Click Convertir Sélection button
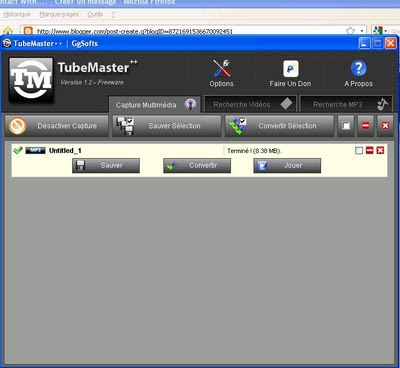 [x=279, y=126]
